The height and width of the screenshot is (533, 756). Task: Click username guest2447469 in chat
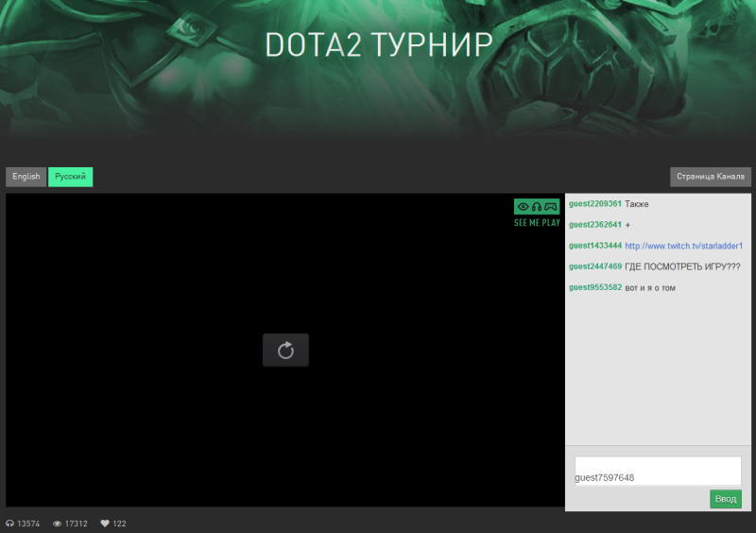pyautogui.click(x=595, y=266)
